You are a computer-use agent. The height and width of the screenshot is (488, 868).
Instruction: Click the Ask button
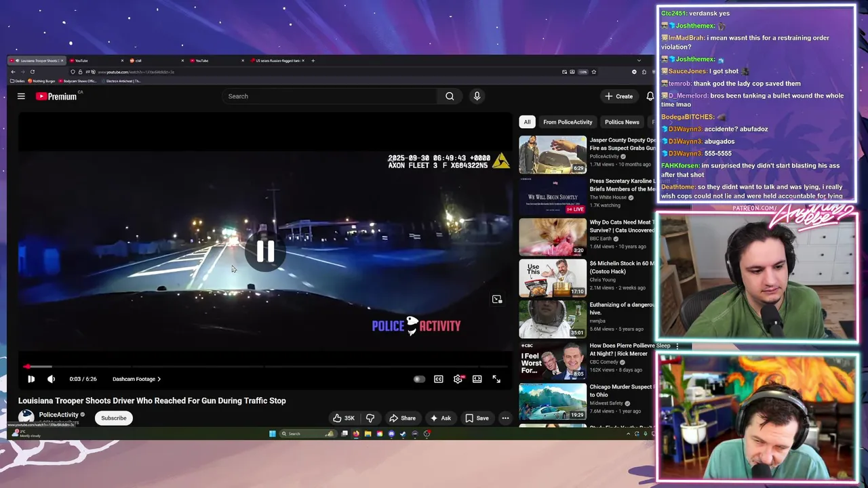point(440,418)
